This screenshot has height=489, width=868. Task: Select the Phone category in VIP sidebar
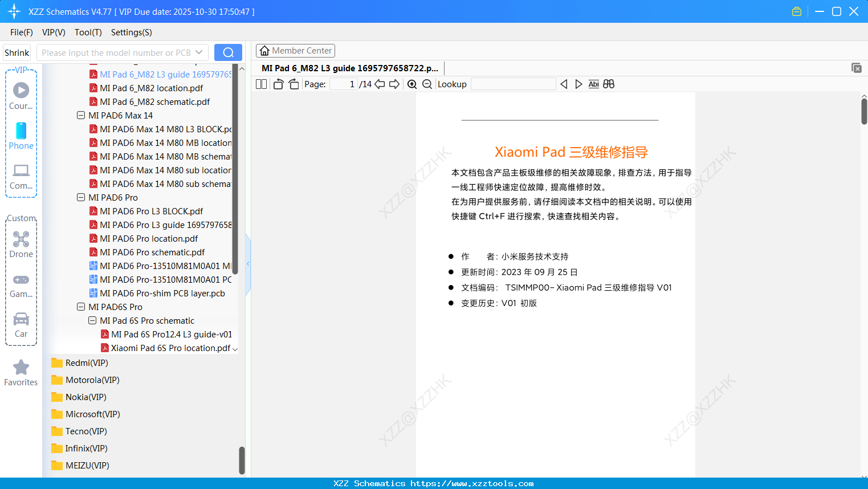pos(21,137)
